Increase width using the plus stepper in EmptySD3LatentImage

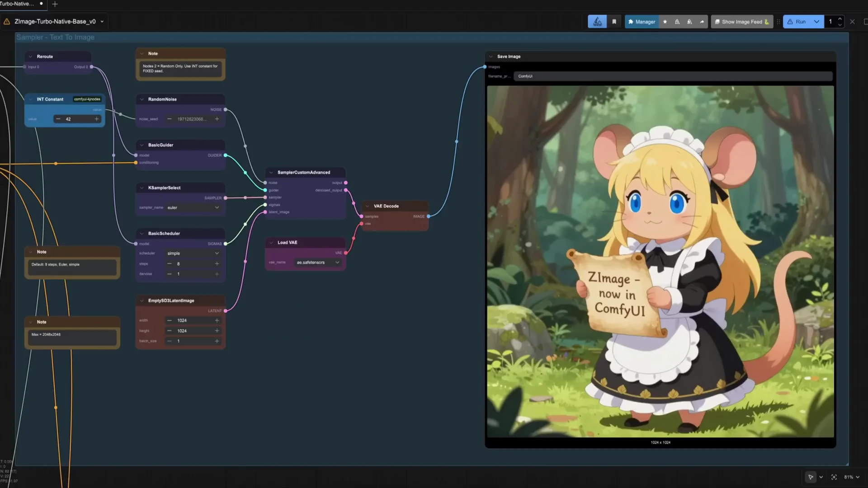click(x=217, y=320)
